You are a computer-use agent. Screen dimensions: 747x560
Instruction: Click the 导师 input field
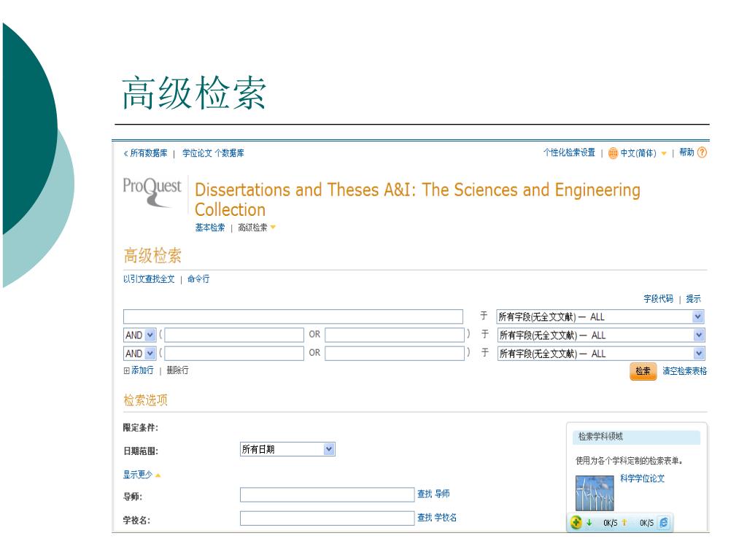[328, 495]
